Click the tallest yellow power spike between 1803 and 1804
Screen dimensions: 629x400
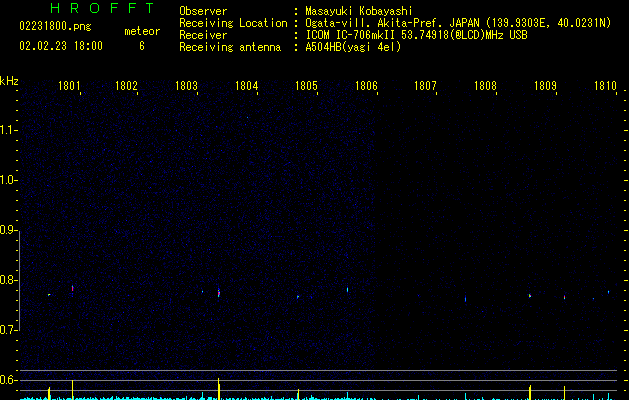pos(219,389)
